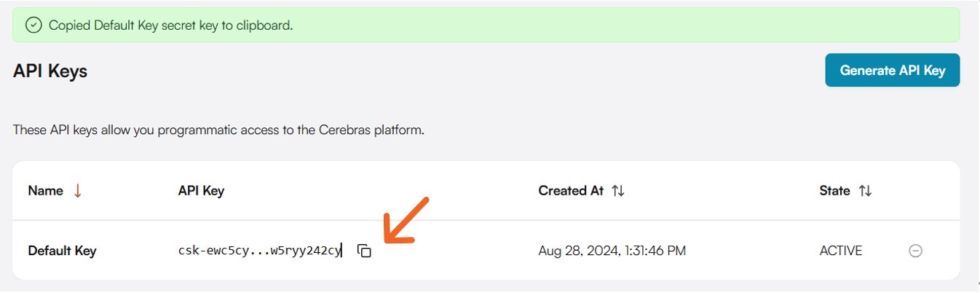Screen dimensions: 980x293
Task: Copy the Default Key to clipboard
Action: tap(364, 251)
